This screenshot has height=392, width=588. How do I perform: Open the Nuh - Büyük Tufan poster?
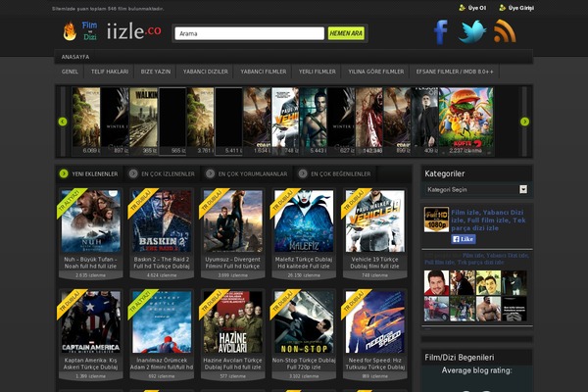[x=91, y=220]
